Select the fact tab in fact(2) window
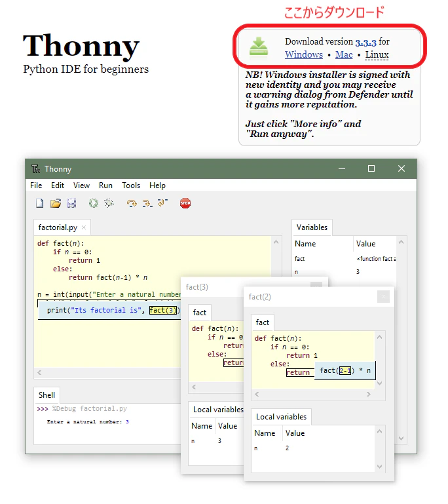 pyautogui.click(x=263, y=322)
